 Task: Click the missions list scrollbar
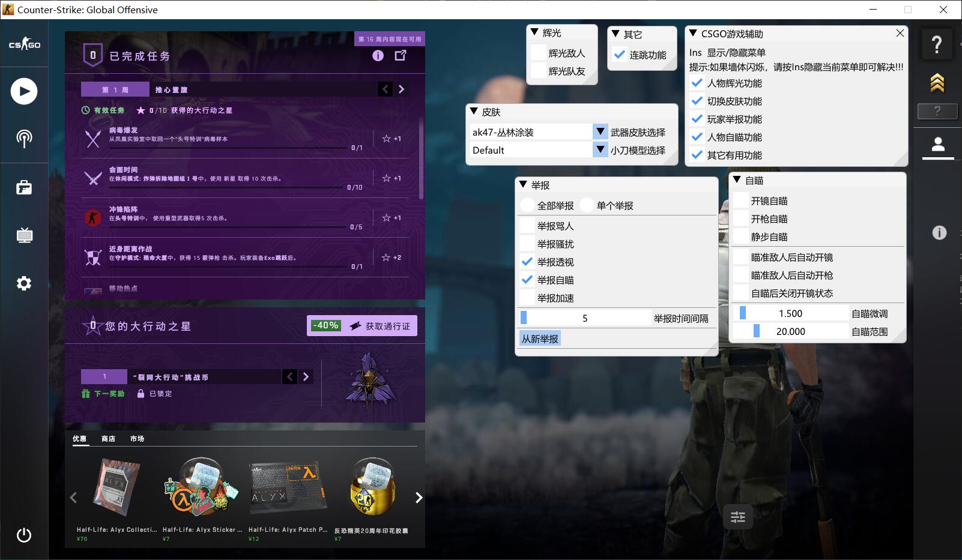point(421,159)
